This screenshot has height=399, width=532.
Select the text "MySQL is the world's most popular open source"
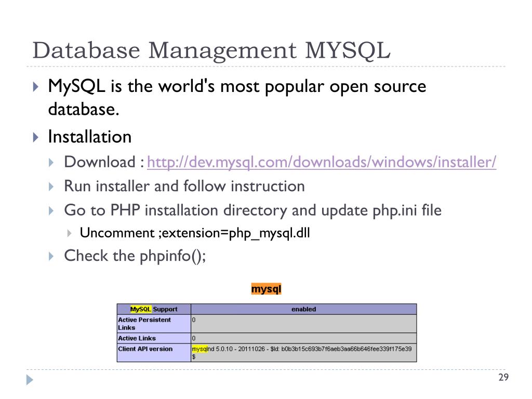click(237, 86)
